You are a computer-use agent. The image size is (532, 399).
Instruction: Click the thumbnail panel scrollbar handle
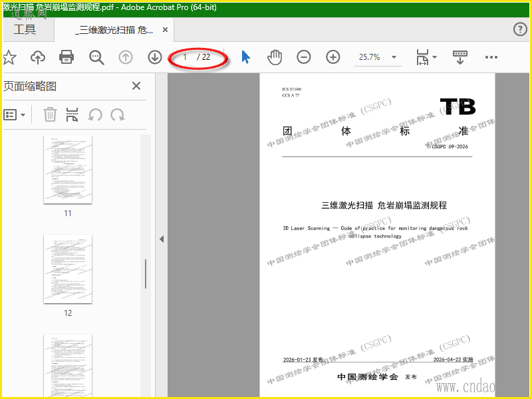(146, 274)
